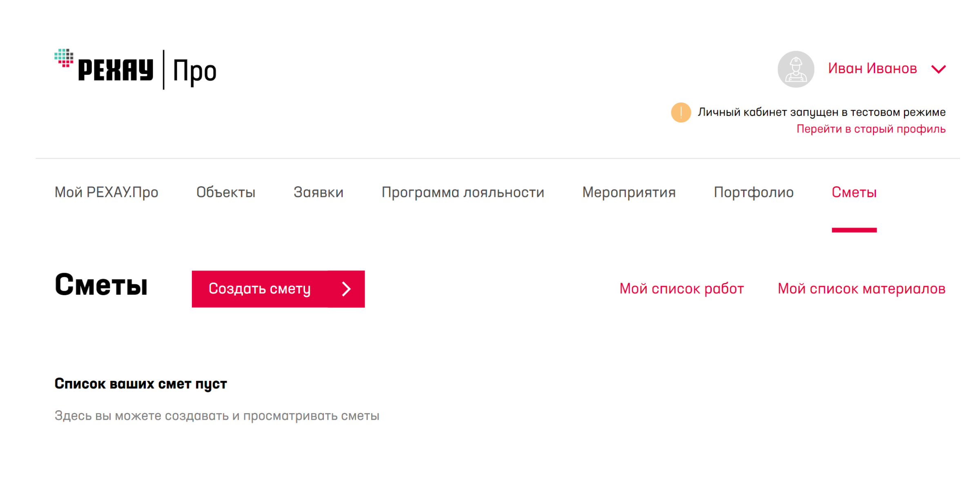
Task: Click the РЕХАУ Про wordmark
Action: pos(147,70)
